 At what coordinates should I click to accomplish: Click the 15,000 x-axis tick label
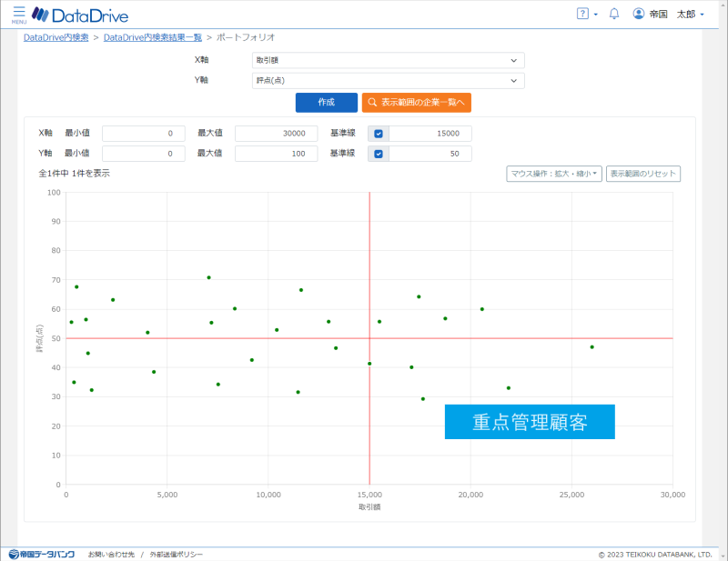coord(369,495)
